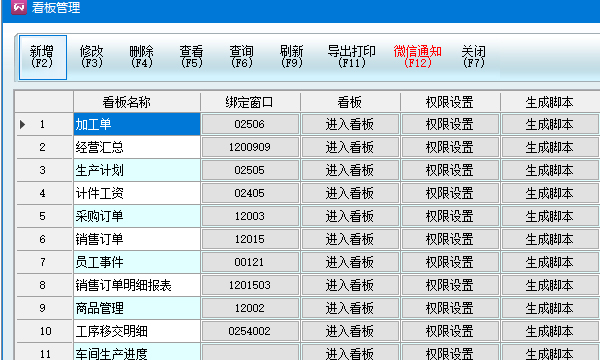
Task: Click bound window button 12002
Action: click(x=250, y=308)
